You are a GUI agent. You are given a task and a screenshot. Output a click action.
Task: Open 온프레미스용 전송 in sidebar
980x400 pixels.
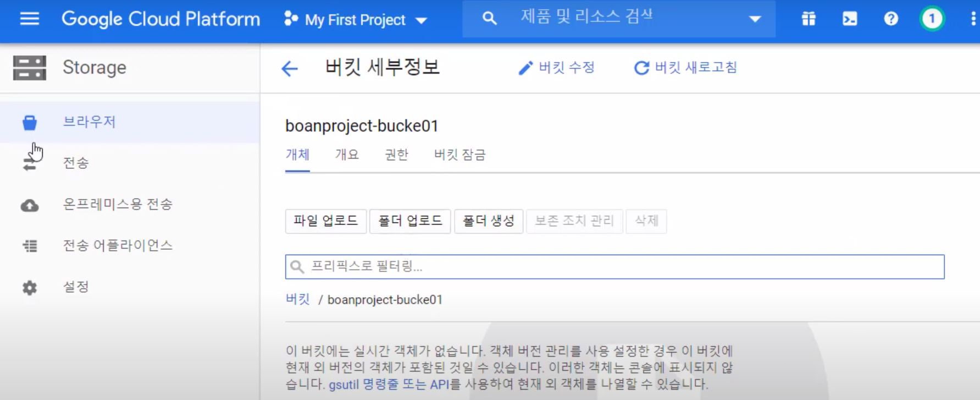(130, 204)
